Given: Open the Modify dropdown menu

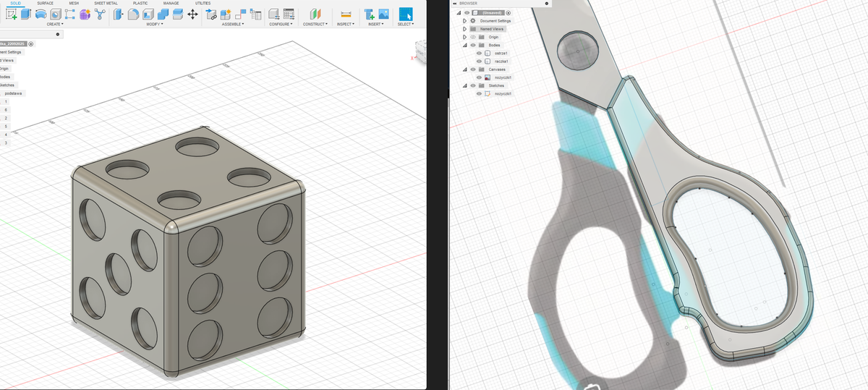Looking at the screenshot, I should [x=155, y=25].
